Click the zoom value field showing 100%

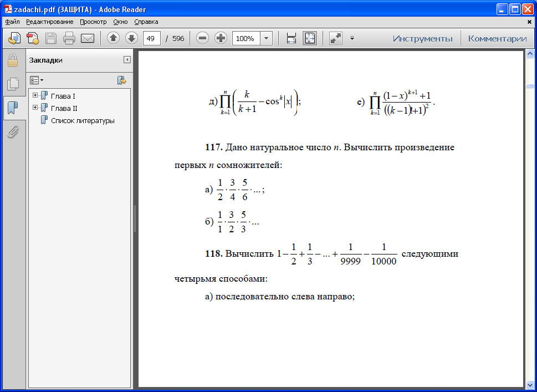(x=246, y=38)
